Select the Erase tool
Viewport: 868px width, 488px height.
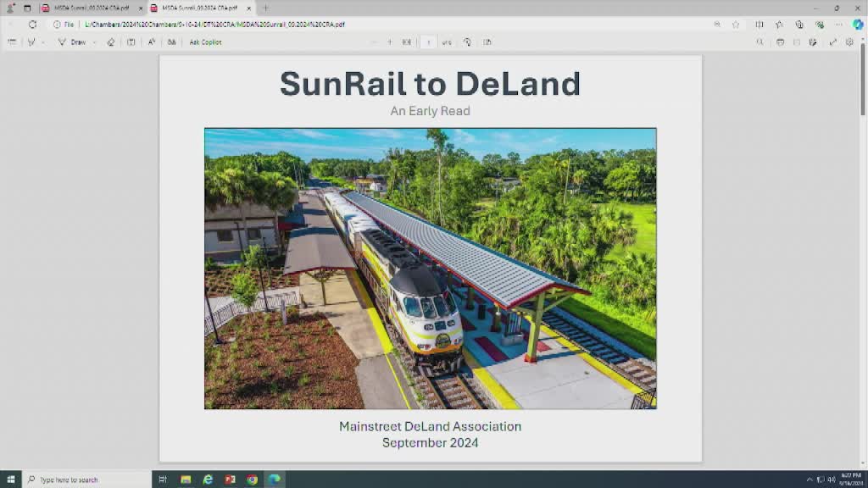click(111, 42)
